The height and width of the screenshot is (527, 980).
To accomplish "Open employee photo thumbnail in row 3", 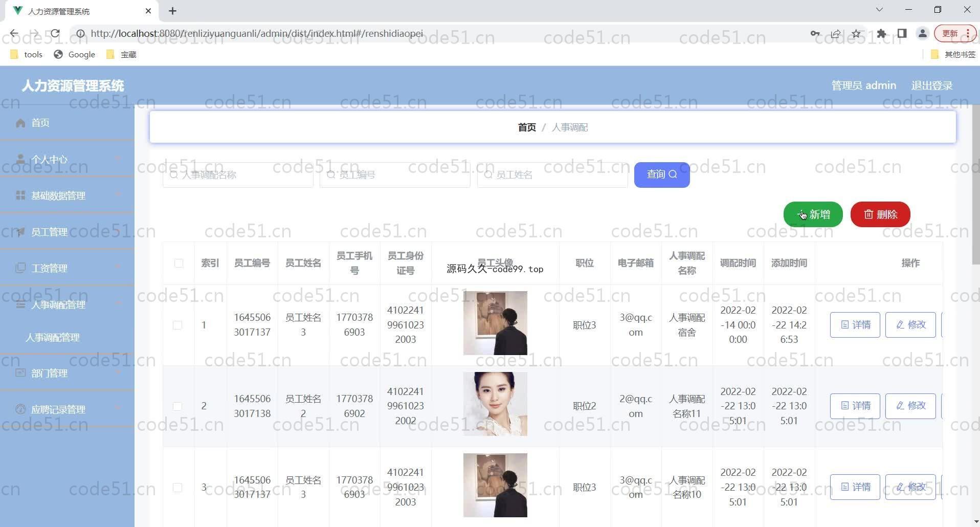I will coord(495,485).
